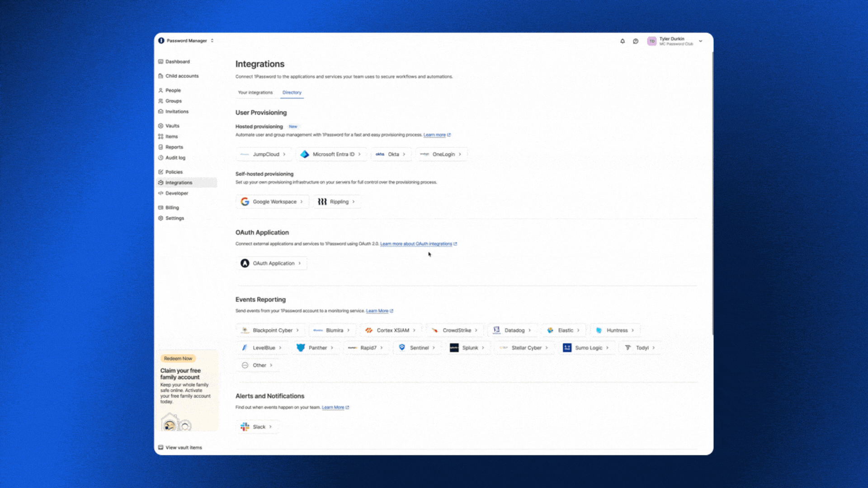Click the Blackpoint Cyber logo icon

pos(245,330)
